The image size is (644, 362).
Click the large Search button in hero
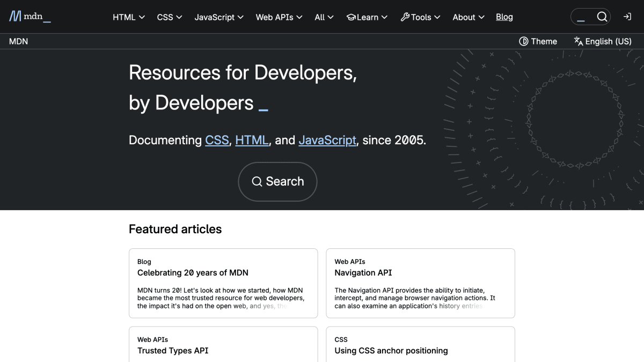tap(277, 182)
